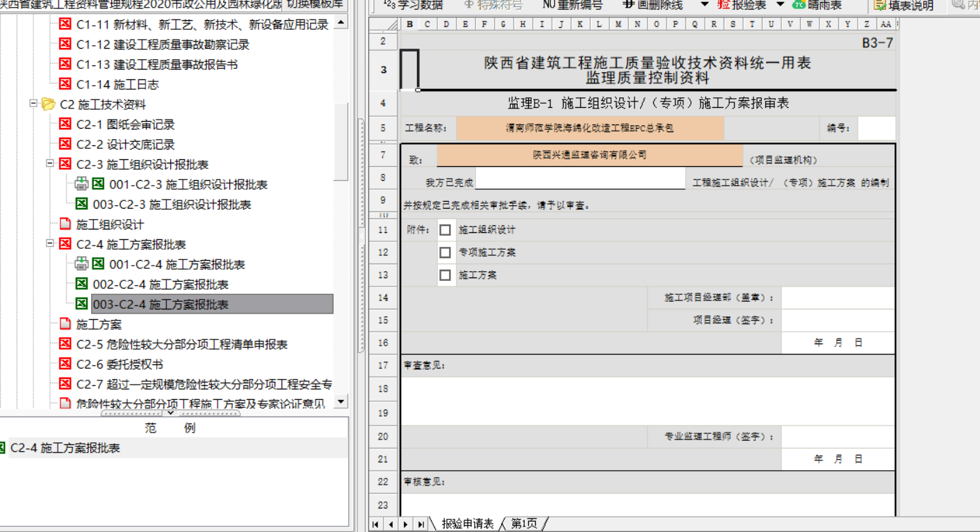Go to first sheet using navigation arrow
980x532 pixels.
pos(375,524)
